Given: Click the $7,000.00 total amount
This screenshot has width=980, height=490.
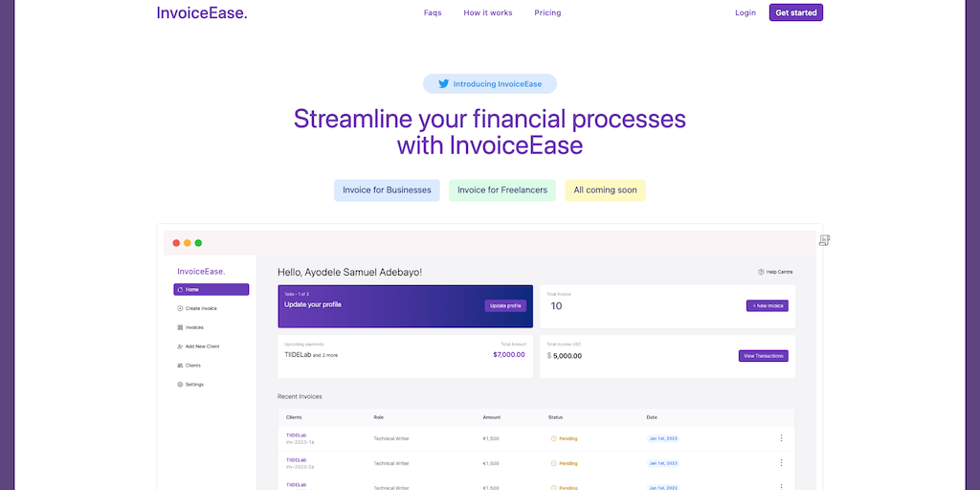Looking at the screenshot, I should tap(509, 354).
